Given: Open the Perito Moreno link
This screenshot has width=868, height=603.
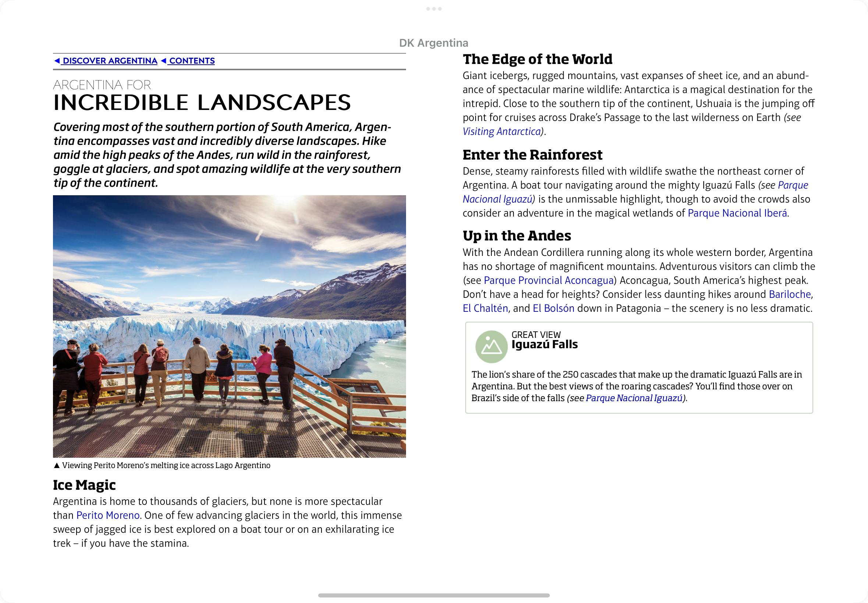Looking at the screenshot, I should click(x=108, y=515).
